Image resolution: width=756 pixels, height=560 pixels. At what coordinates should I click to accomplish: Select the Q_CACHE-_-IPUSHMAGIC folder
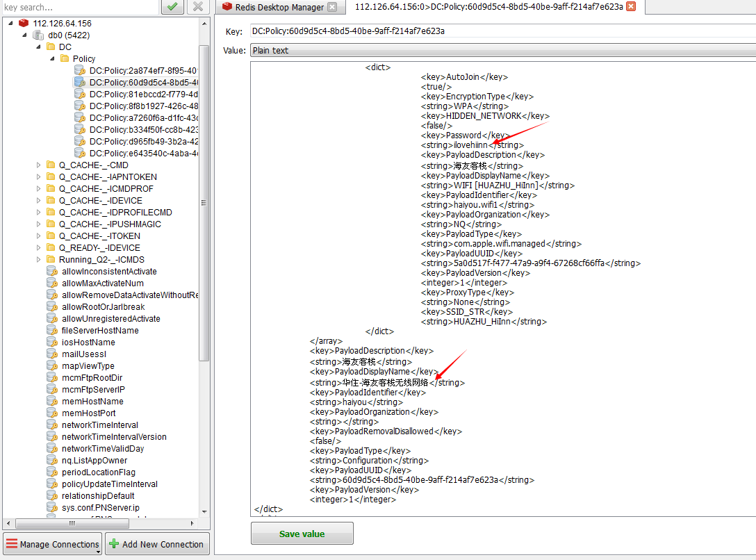(x=110, y=224)
